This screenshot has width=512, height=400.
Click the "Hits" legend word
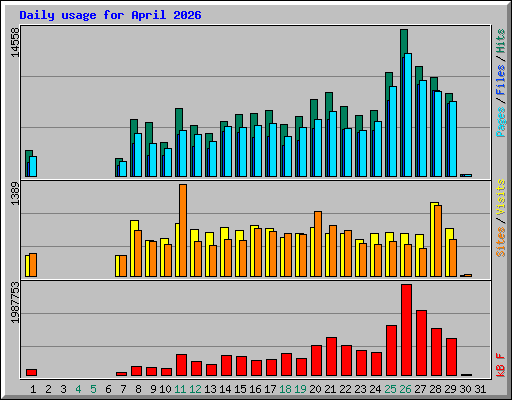(x=501, y=41)
